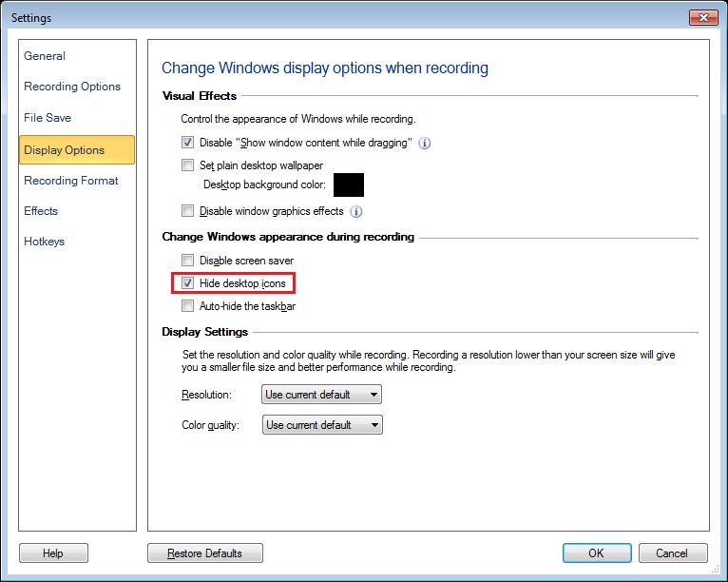Uncheck Disable "Show window content while dragging"

(187, 142)
